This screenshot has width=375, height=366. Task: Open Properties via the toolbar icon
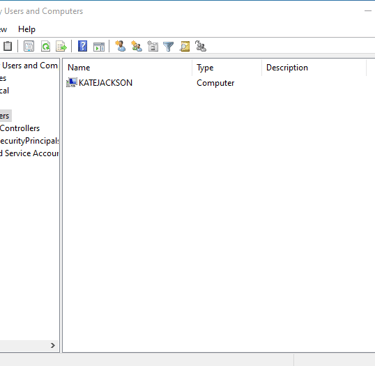pyautogui.click(x=29, y=46)
